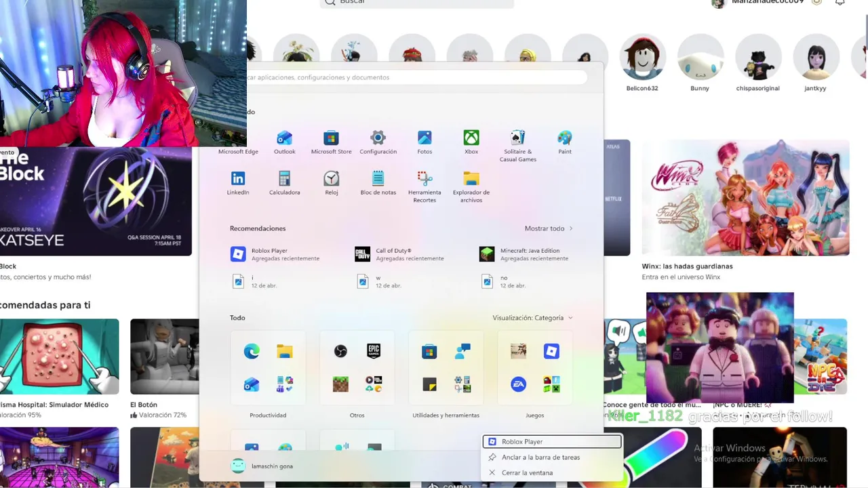The height and width of the screenshot is (488, 868).
Task: Launch the Fotos app
Action: [x=425, y=138]
